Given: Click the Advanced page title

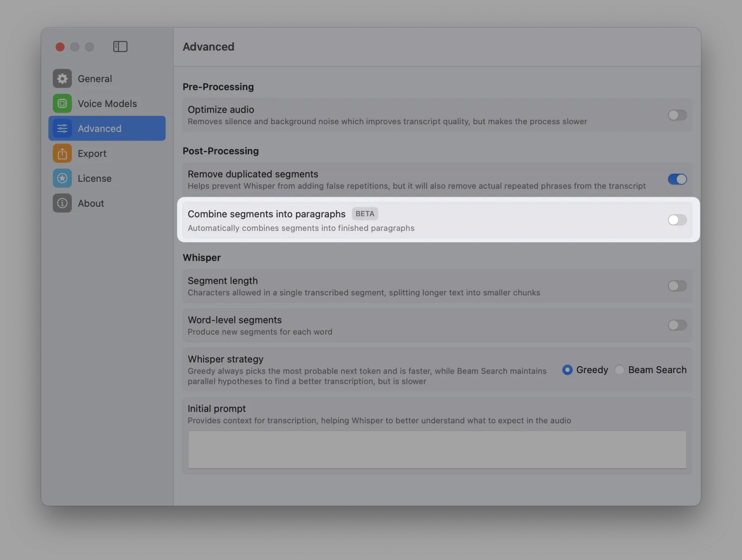Looking at the screenshot, I should pos(208,47).
